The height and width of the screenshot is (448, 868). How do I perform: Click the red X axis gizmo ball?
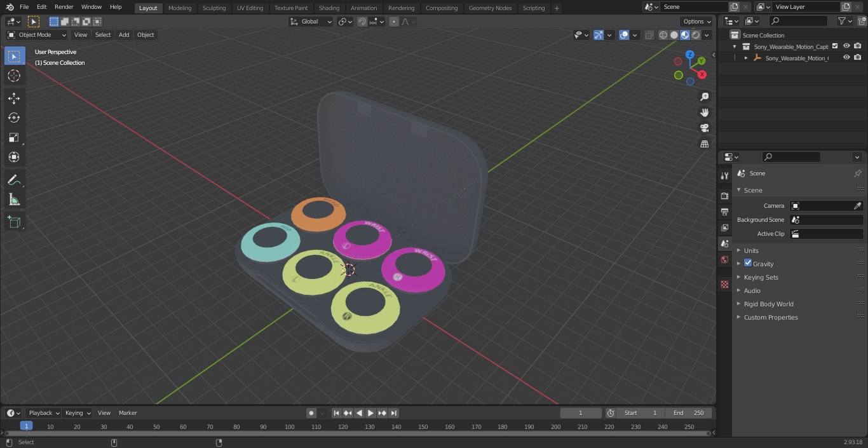[x=702, y=74]
